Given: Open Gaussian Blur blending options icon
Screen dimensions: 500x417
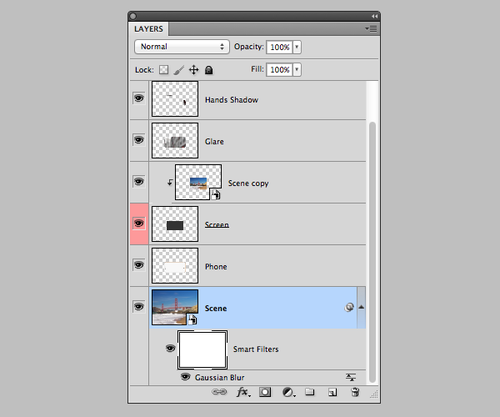Looking at the screenshot, I should click(351, 377).
